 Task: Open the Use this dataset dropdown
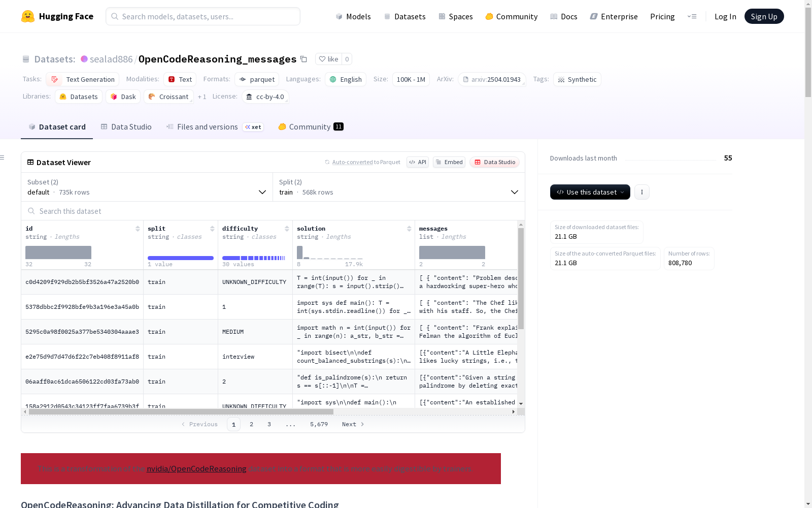[x=590, y=192]
